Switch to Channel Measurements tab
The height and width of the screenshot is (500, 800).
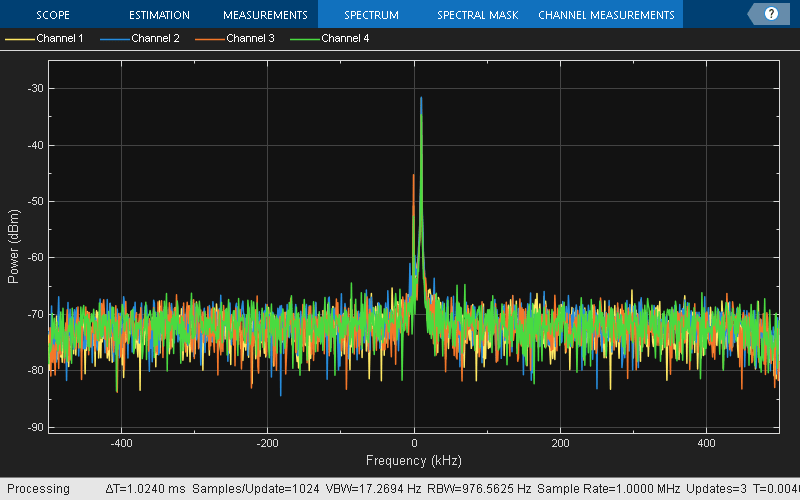[x=606, y=15]
